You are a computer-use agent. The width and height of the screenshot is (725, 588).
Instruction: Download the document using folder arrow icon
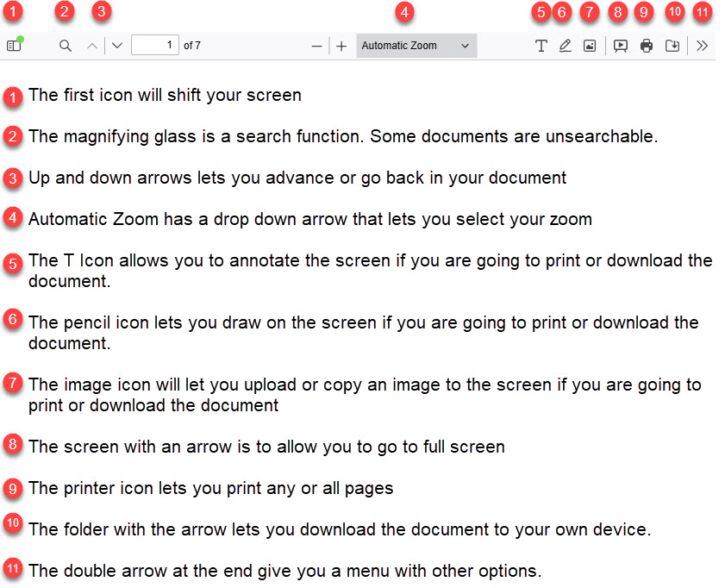click(x=672, y=47)
